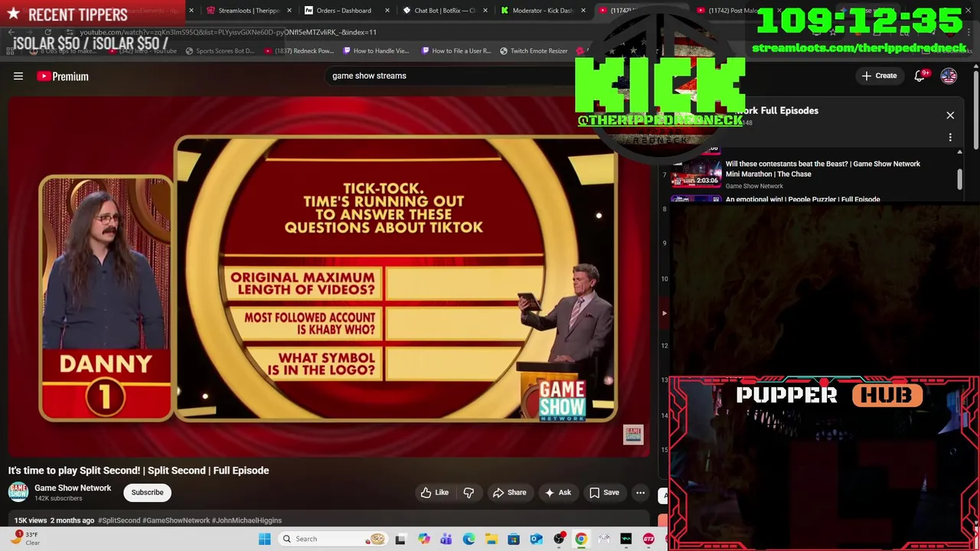Open Game Show Network channel avatar
Image resolution: width=980 pixels, height=551 pixels.
point(18,492)
